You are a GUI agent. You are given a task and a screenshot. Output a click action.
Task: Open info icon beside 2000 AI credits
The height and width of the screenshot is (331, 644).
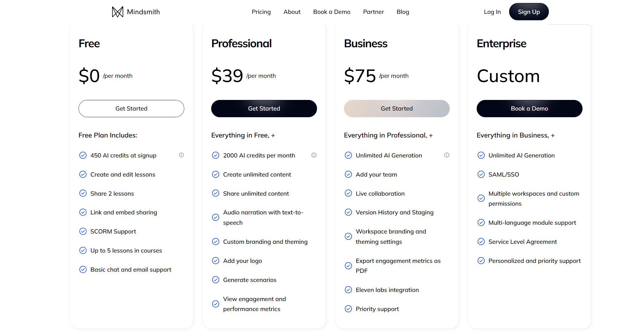[x=314, y=155]
